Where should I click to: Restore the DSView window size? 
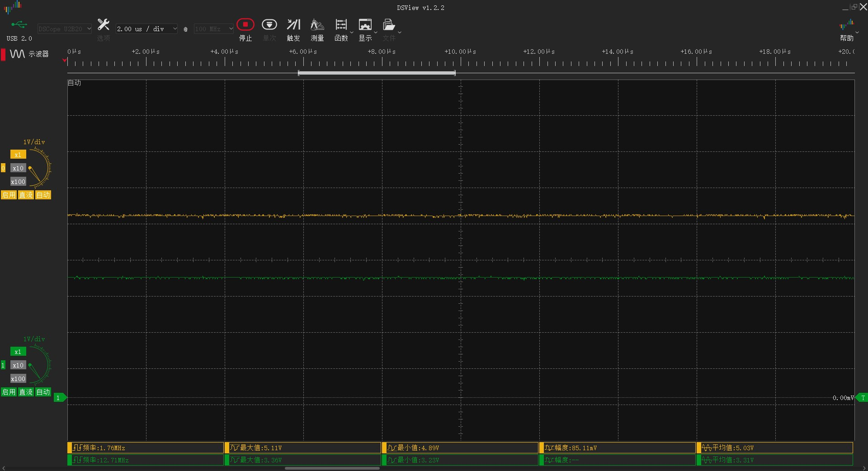854,7
